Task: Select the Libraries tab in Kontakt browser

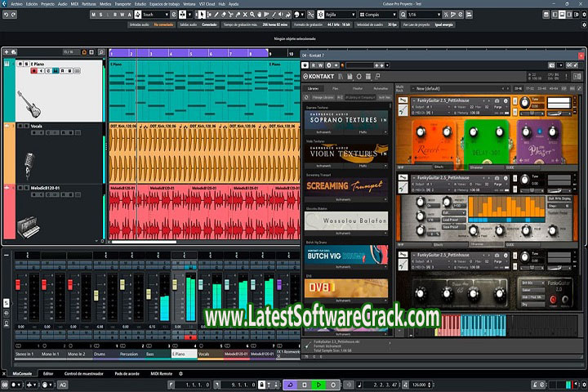Action: point(313,88)
